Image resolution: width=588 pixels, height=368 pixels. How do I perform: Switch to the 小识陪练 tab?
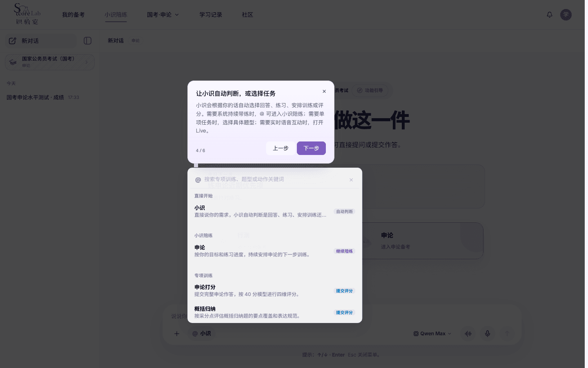coord(116,15)
